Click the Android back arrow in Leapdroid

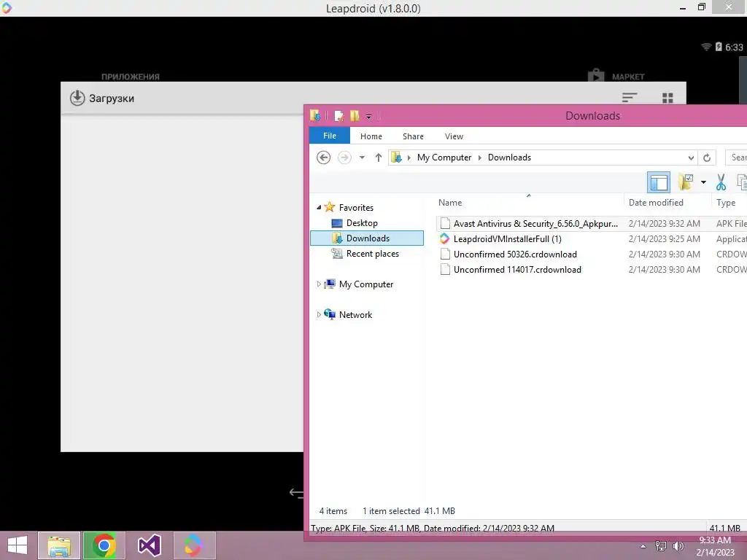point(296,493)
